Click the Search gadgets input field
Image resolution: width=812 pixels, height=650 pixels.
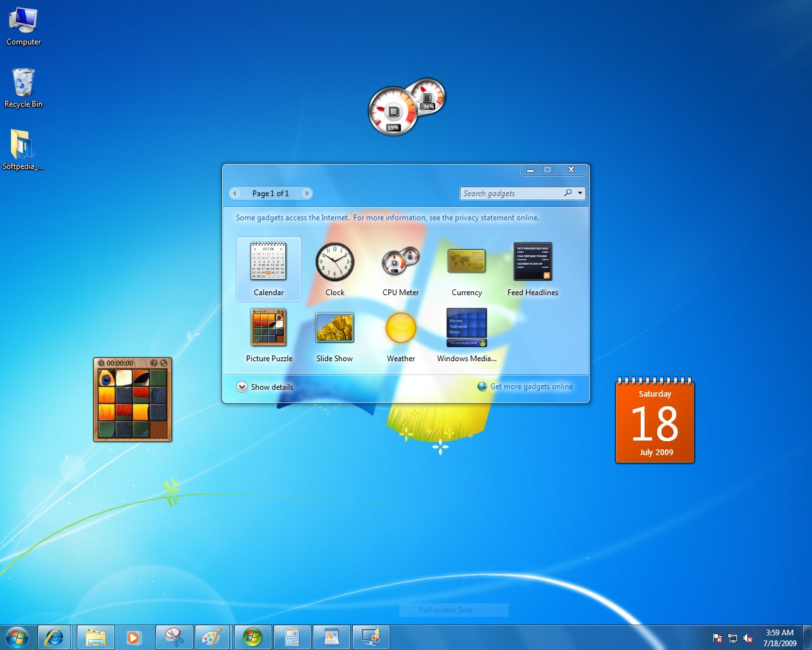pyautogui.click(x=511, y=193)
